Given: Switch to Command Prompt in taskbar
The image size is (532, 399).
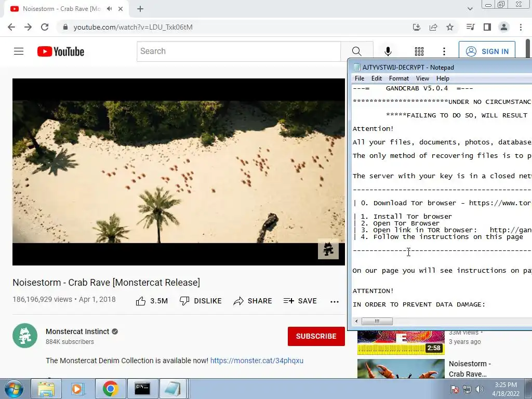Looking at the screenshot, I should 142,389.
